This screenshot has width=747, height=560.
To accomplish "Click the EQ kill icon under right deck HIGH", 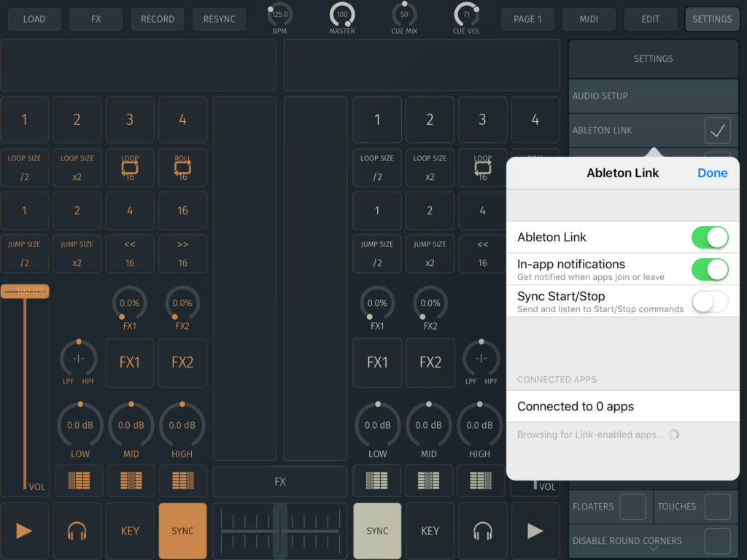I will (480, 481).
